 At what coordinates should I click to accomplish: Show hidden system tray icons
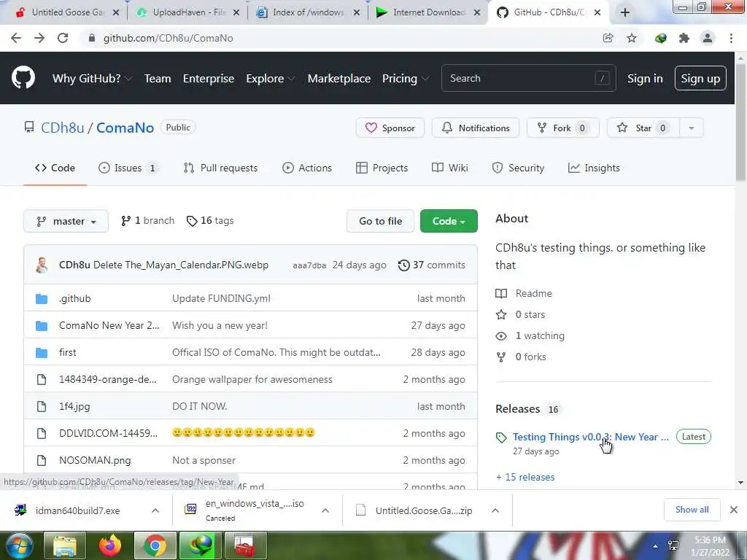point(655,546)
